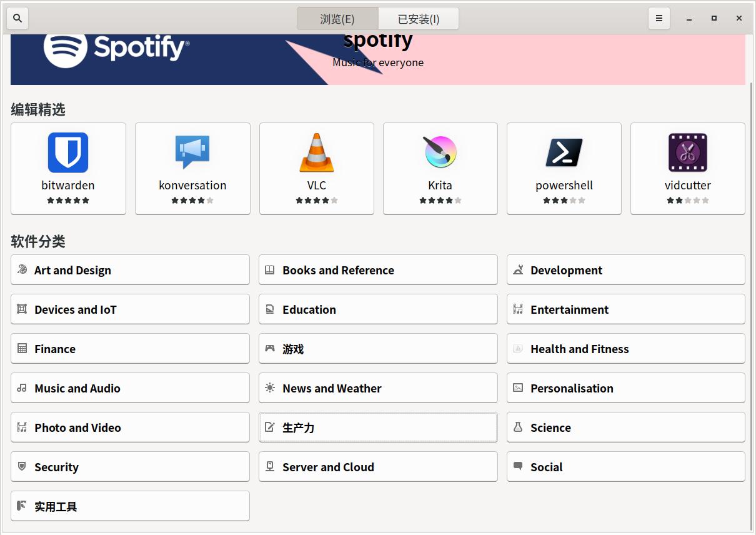Open the Books and Reference category

pyautogui.click(x=378, y=270)
